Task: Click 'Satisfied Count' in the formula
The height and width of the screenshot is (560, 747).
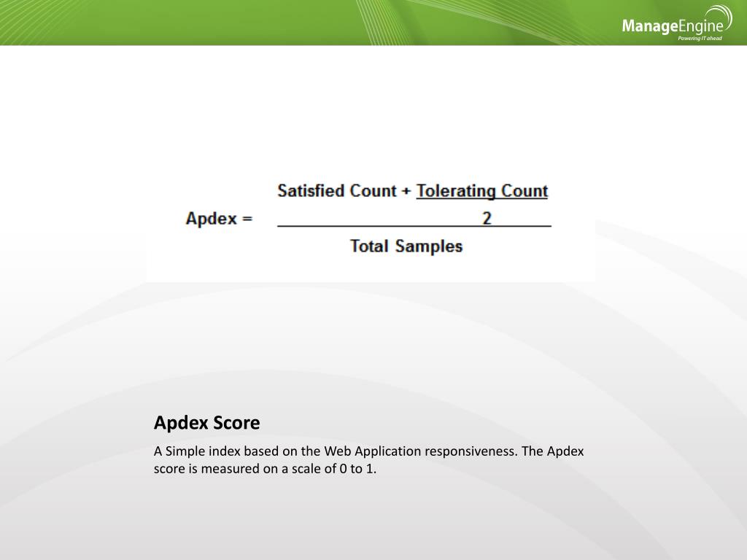Action: 337,190
